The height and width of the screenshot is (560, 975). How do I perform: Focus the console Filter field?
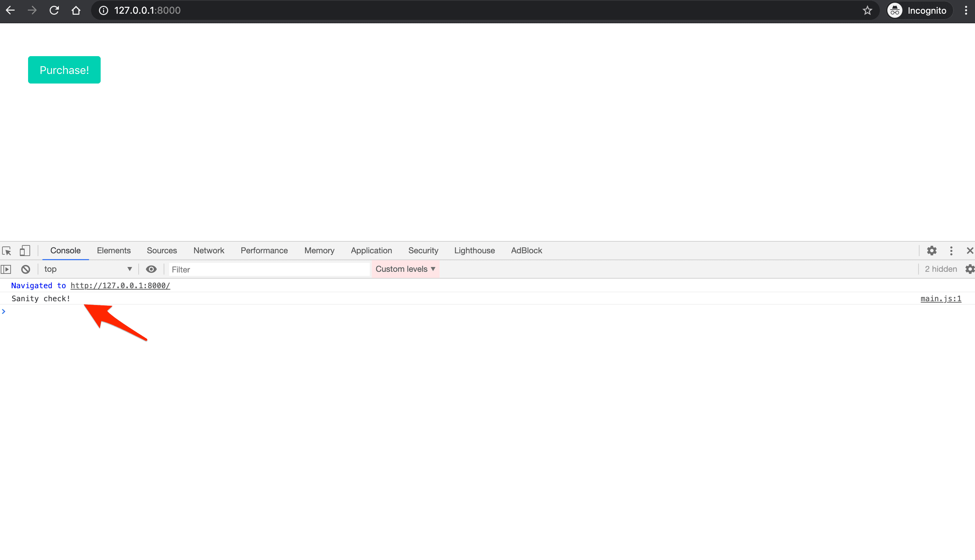pyautogui.click(x=269, y=269)
